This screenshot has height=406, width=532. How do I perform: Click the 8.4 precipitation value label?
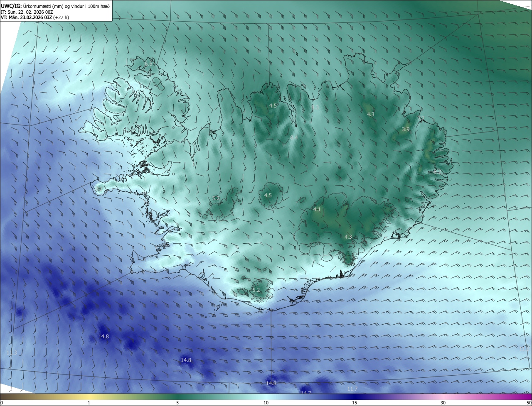click(294, 137)
